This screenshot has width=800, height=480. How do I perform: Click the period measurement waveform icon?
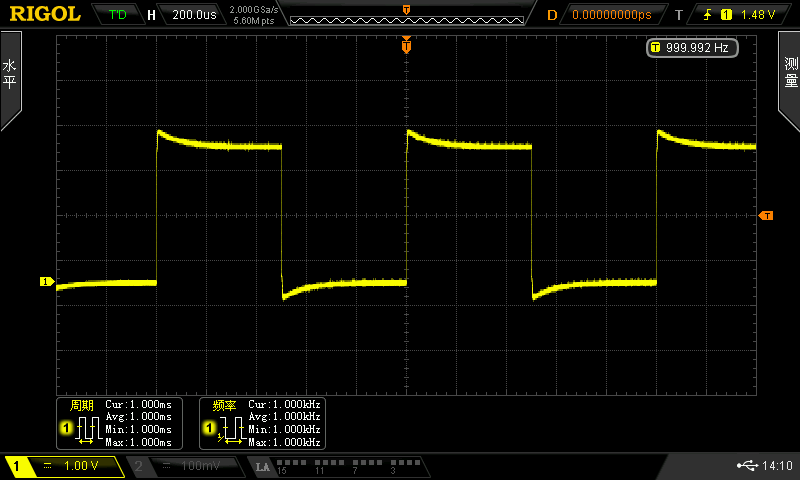click(x=88, y=428)
